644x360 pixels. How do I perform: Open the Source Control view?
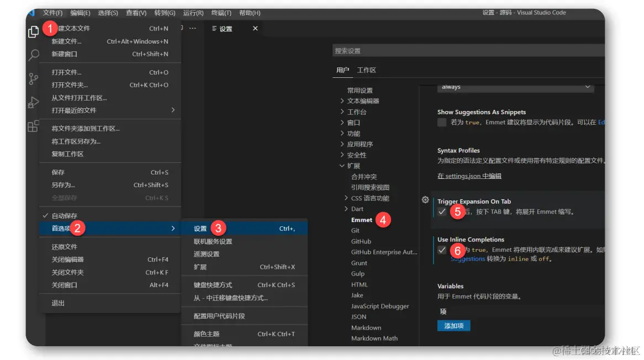[x=33, y=78]
